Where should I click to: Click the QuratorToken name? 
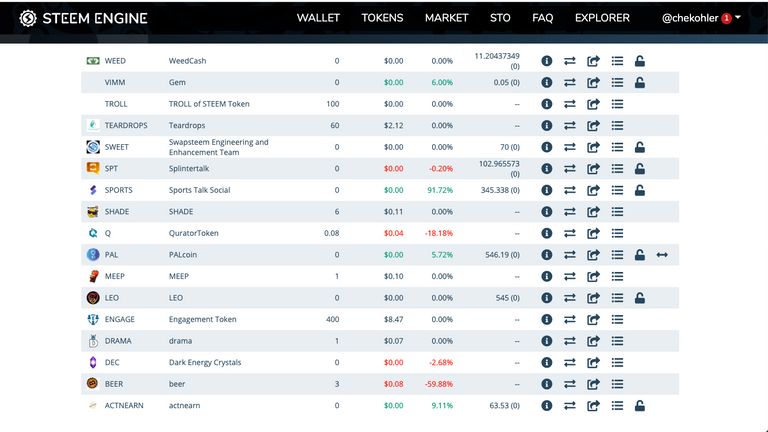193,233
